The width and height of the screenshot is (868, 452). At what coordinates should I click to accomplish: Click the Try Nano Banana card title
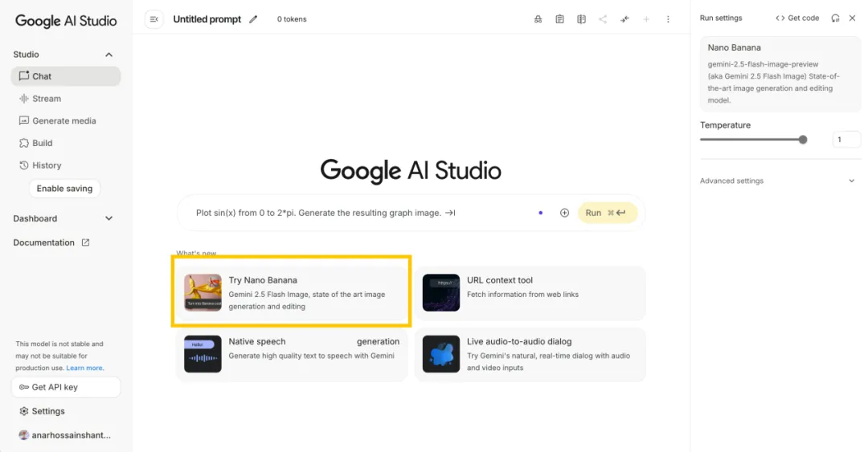(x=263, y=280)
